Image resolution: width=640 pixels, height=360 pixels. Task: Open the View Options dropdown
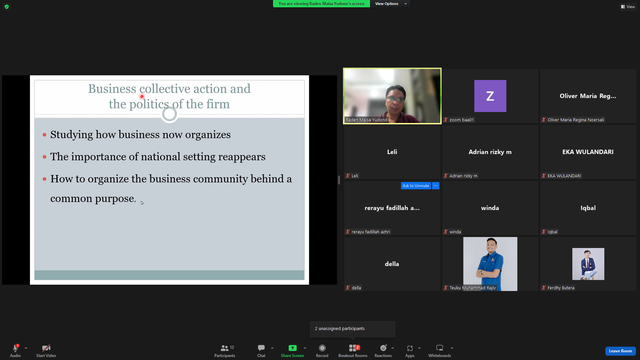pos(391,4)
